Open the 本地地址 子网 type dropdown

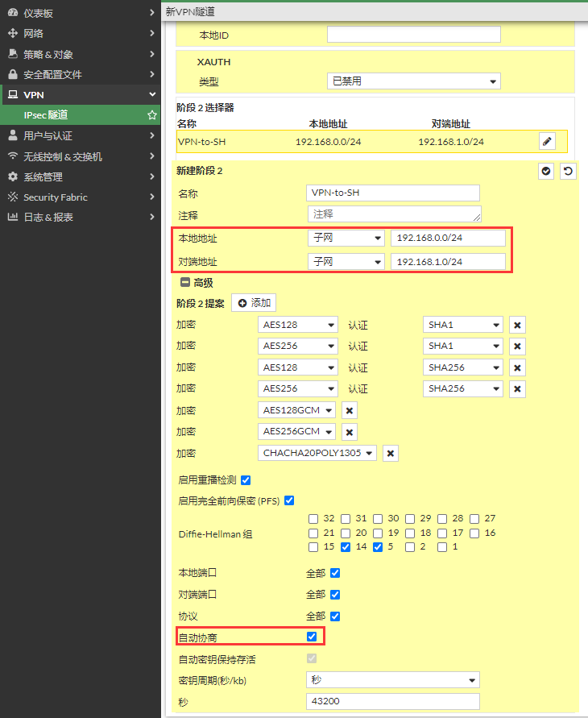[346, 239]
